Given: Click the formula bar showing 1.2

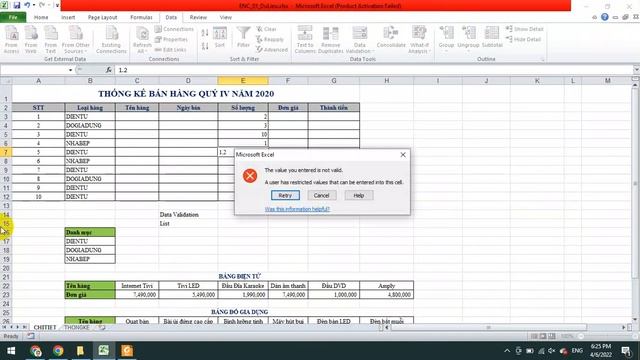Looking at the screenshot, I should tap(373, 70).
